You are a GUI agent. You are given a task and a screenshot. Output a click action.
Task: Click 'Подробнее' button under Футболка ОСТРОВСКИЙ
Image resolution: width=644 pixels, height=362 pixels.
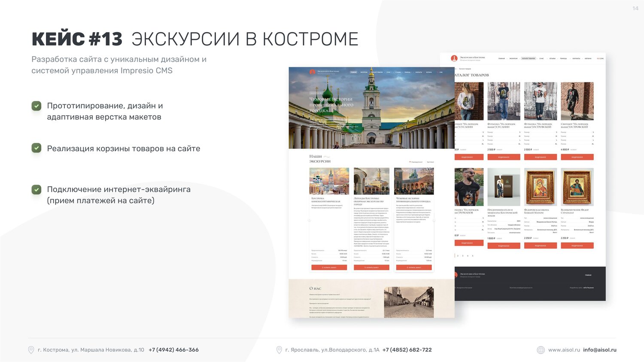[541, 157]
